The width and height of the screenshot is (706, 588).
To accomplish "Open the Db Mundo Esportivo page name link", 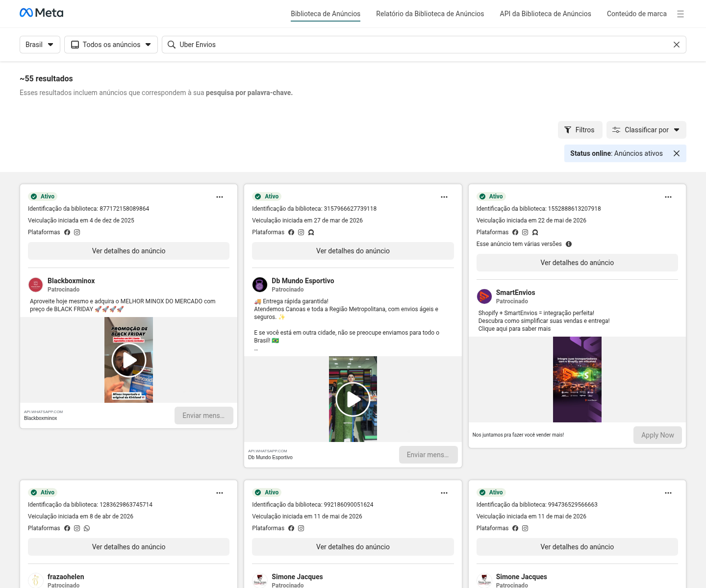I will coord(303,281).
